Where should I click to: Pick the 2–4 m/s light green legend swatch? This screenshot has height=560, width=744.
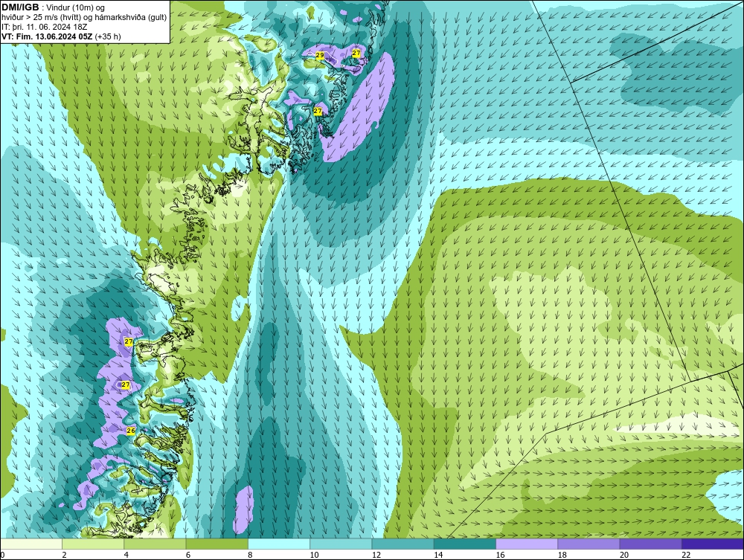pos(93,544)
